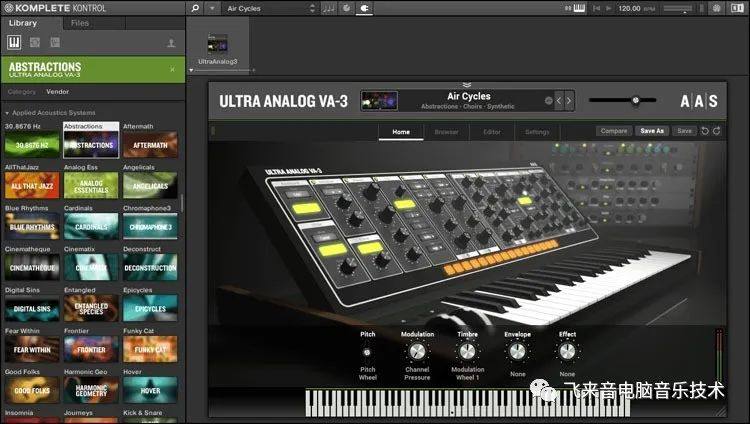Click the Save As button

click(x=652, y=131)
